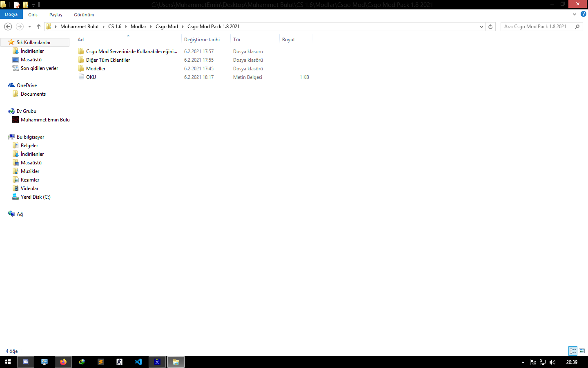The width and height of the screenshot is (588, 368).
Task: Open Firefox from the taskbar
Action: (x=63, y=362)
